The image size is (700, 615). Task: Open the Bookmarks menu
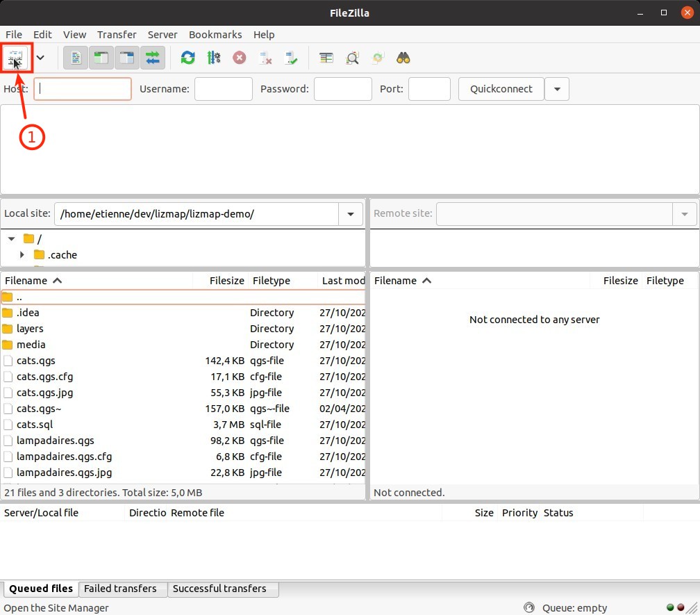click(215, 34)
